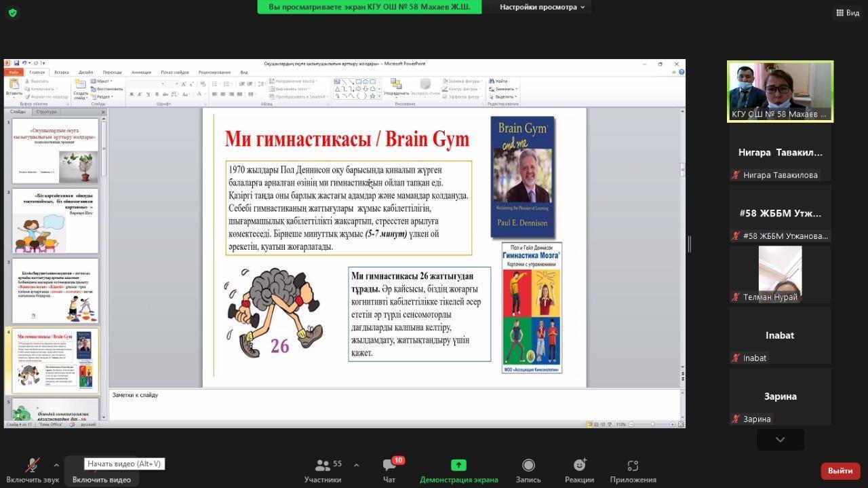Open Настройки просмотра dropdown
868x488 pixels.
(x=542, y=7)
